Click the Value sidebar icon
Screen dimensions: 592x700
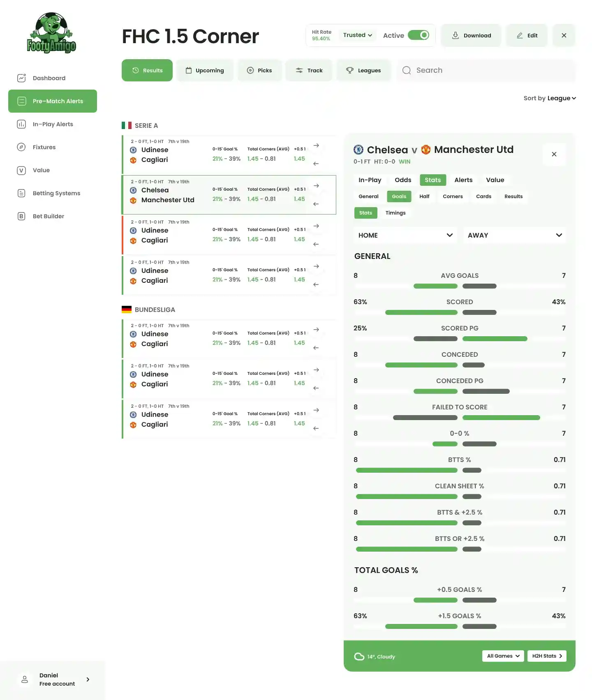tap(21, 170)
